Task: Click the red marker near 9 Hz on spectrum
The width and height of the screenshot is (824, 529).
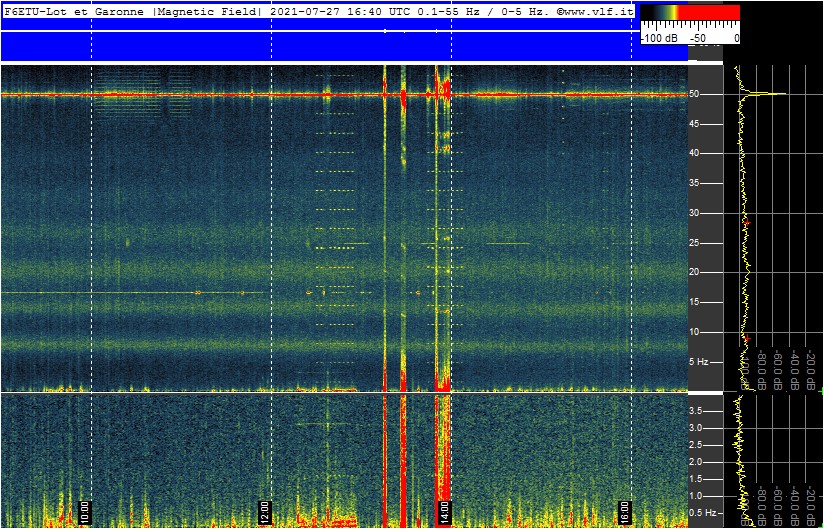Action: point(747,338)
